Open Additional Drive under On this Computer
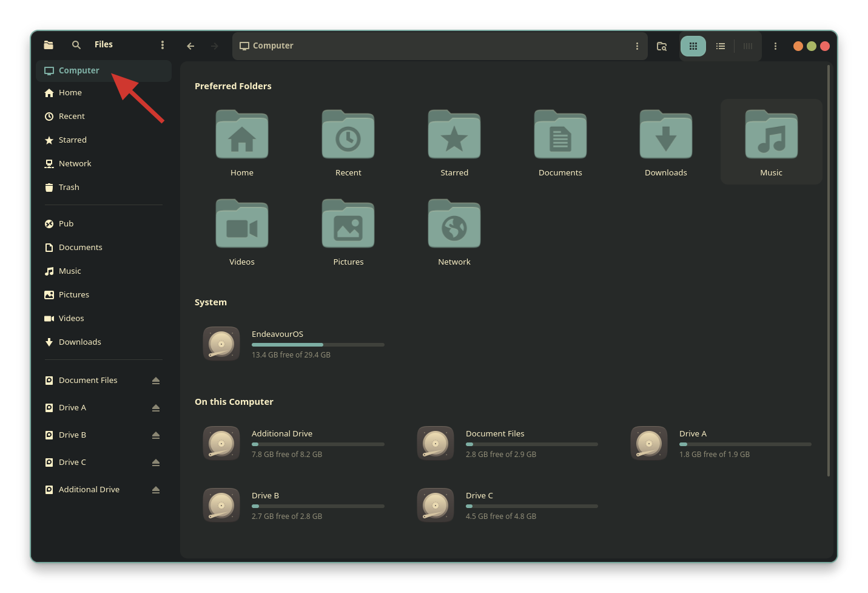868x593 pixels. pyautogui.click(x=294, y=443)
